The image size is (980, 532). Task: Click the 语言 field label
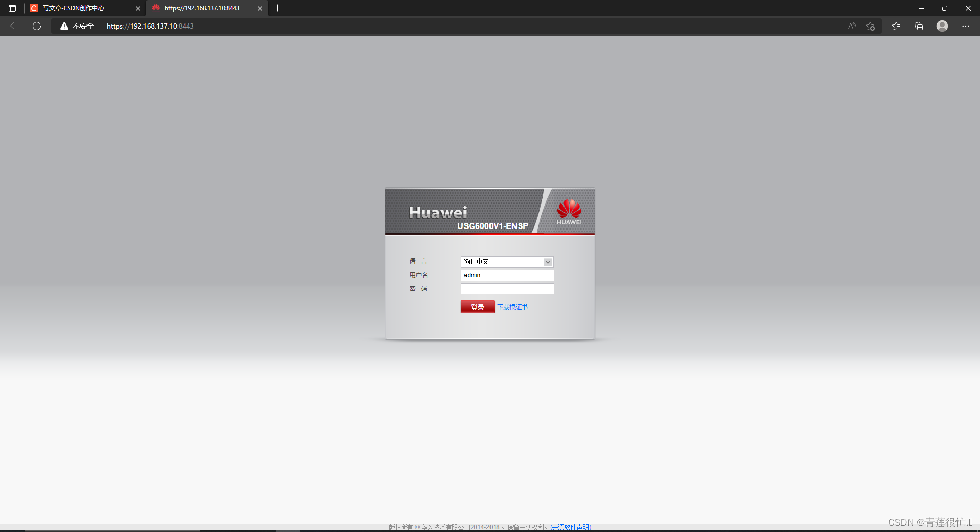tap(418, 261)
